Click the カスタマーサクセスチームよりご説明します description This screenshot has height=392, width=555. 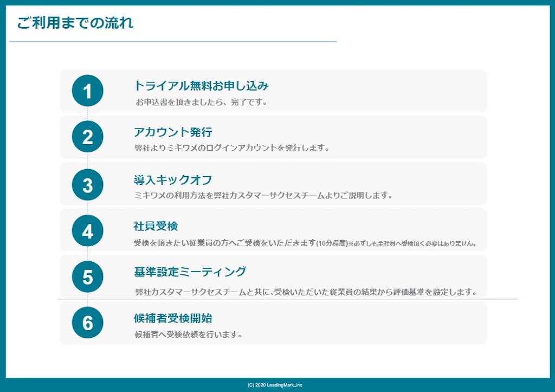point(263,196)
